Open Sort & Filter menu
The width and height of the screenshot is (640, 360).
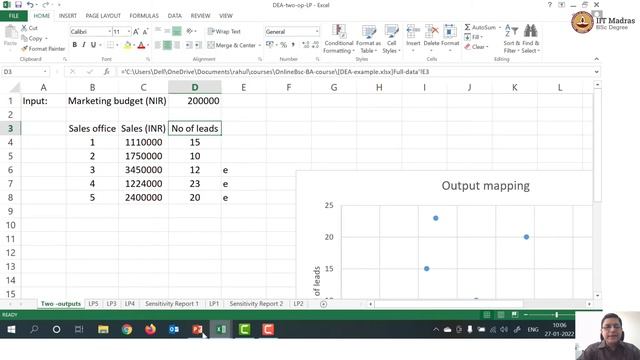pos(511,39)
